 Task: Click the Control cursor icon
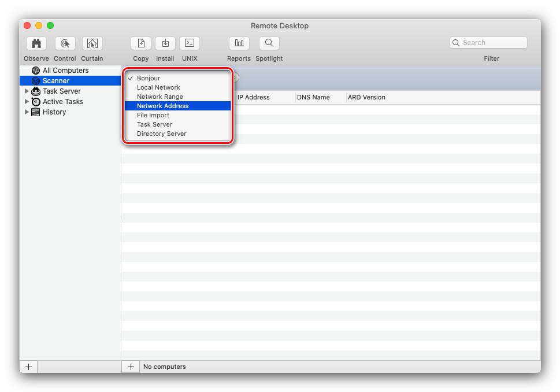pyautogui.click(x=65, y=43)
